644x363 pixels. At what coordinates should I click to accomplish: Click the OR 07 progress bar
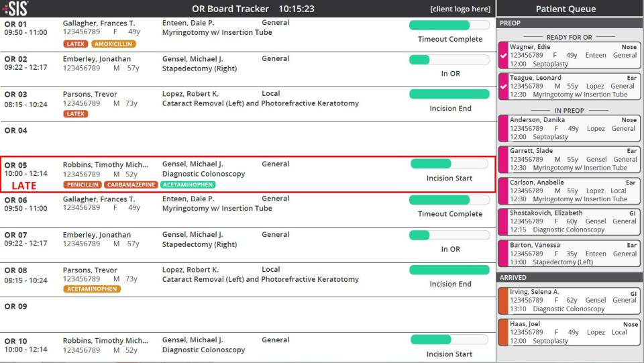pos(449,236)
